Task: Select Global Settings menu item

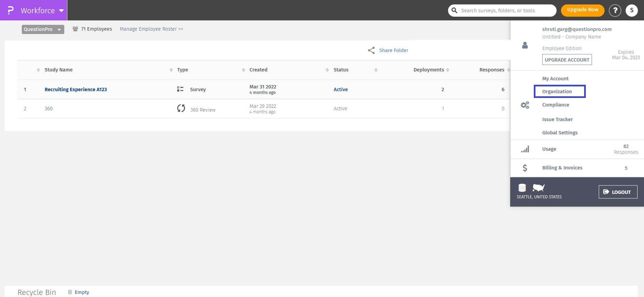Action: point(560,133)
